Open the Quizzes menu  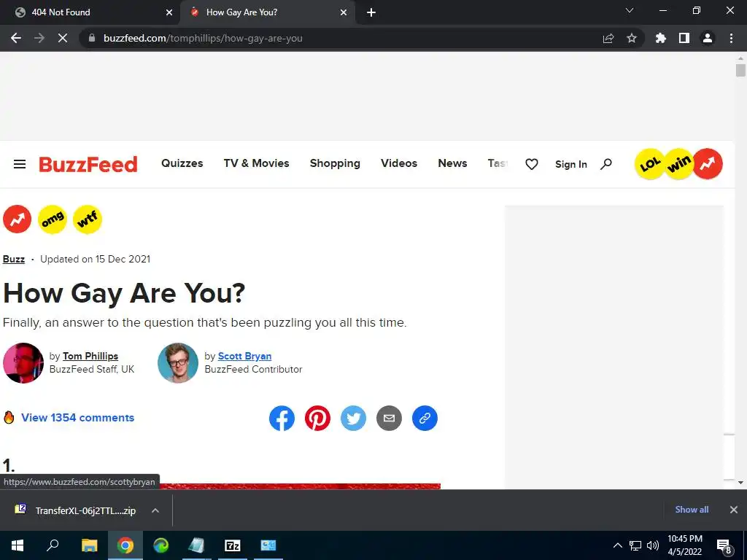(x=182, y=163)
